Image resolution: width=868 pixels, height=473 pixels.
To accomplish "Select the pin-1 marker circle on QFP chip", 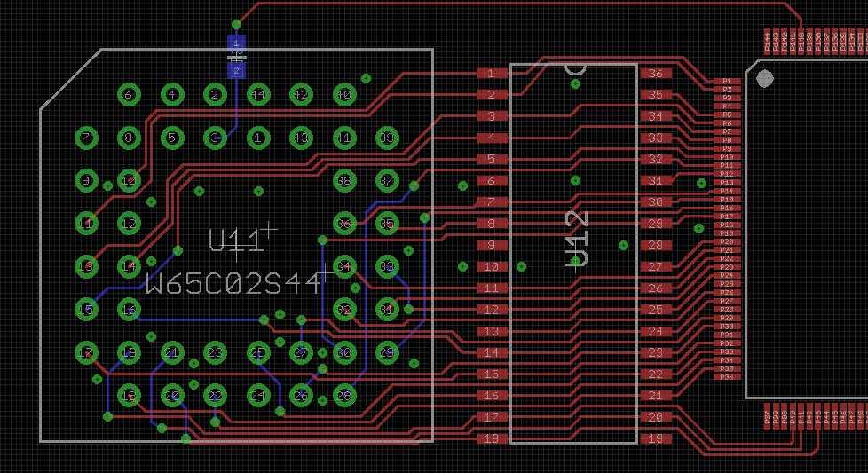I will (764, 79).
